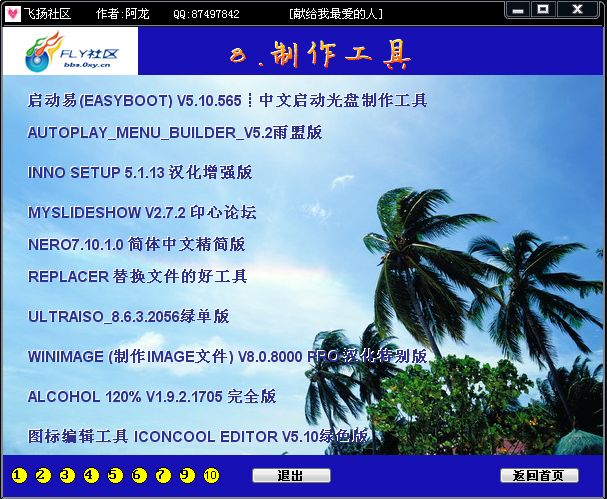Open NERO7.10.1.0 简体中文精简版 entry

click(x=136, y=244)
